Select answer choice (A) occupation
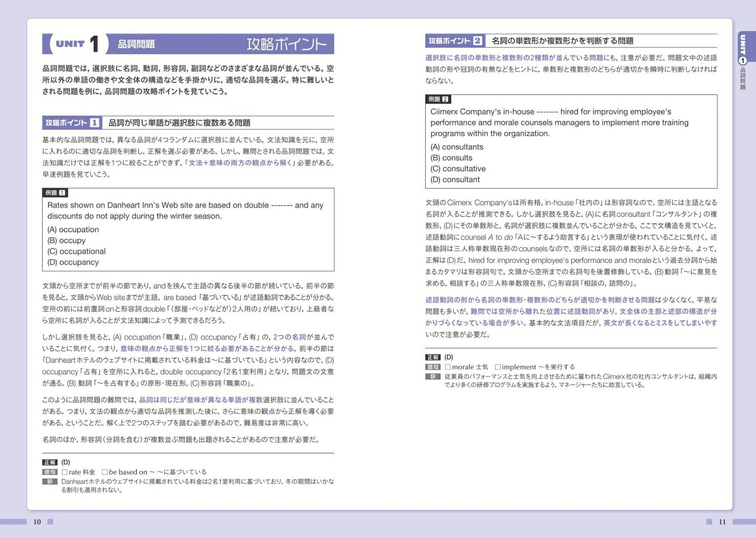Viewport: 756px width, 537px height. [x=73, y=229]
